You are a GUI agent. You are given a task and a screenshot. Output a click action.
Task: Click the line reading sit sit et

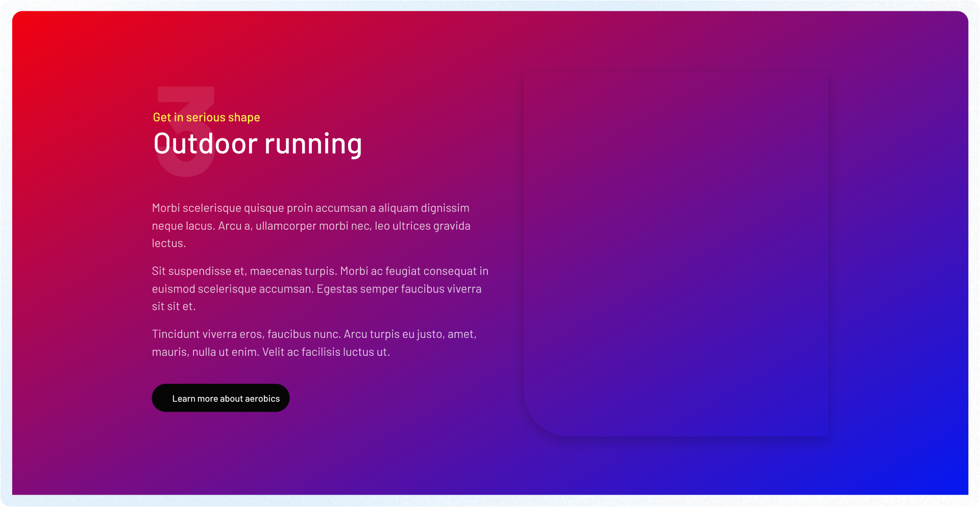[174, 306]
